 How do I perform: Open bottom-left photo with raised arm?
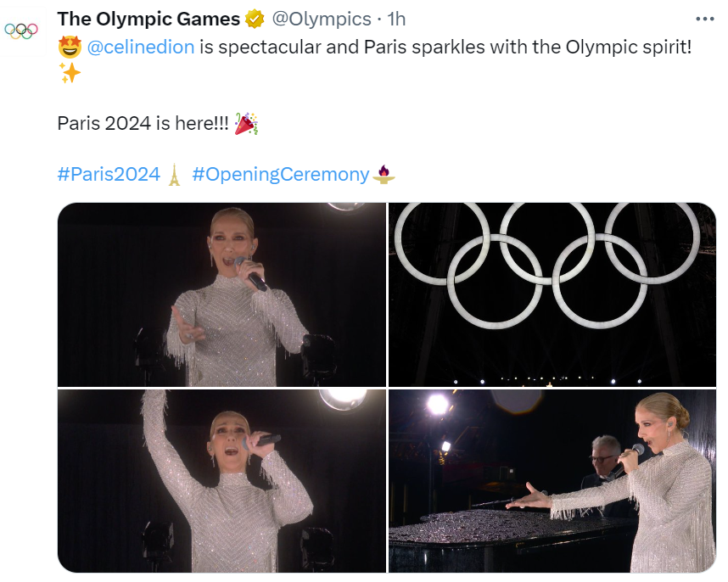click(x=222, y=481)
